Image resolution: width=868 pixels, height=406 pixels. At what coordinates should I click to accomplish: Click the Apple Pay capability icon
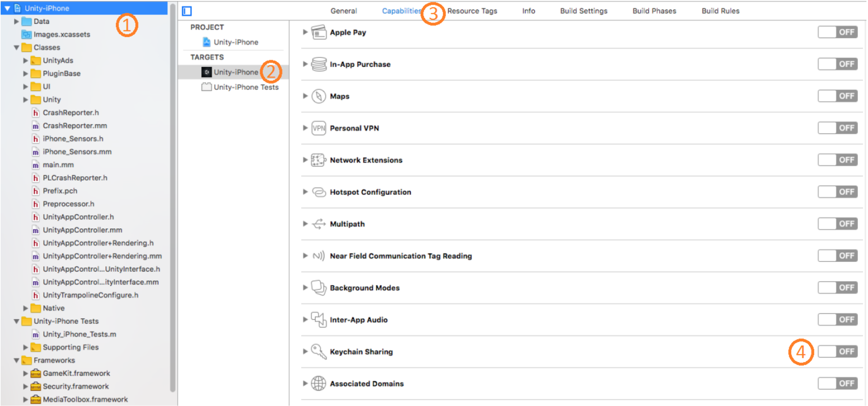pos(318,32)
